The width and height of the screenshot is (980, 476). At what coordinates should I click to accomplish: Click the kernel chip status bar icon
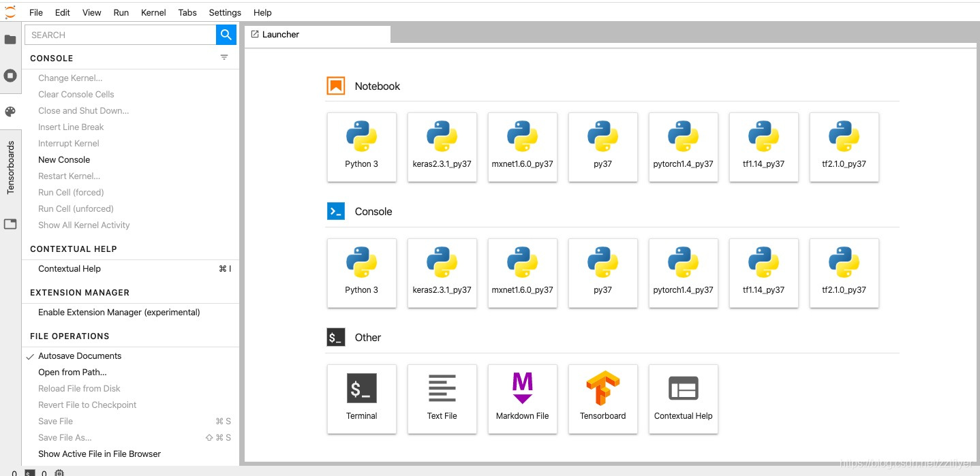(59, 473)
